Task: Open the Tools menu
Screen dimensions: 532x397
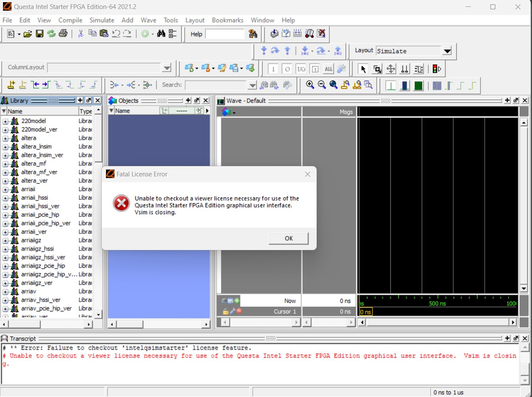Action: (170, 20)
